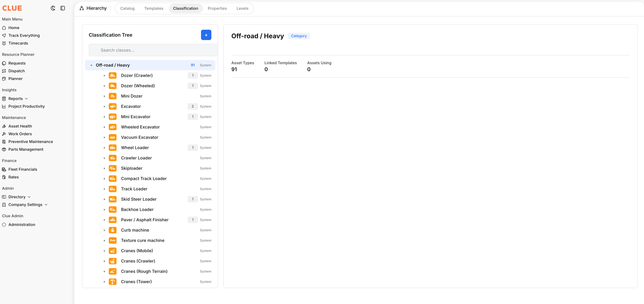The width and height of the screenshot is (644, 304).
Task: Click the Wheel Loader icon
Action: pos(113,147)
